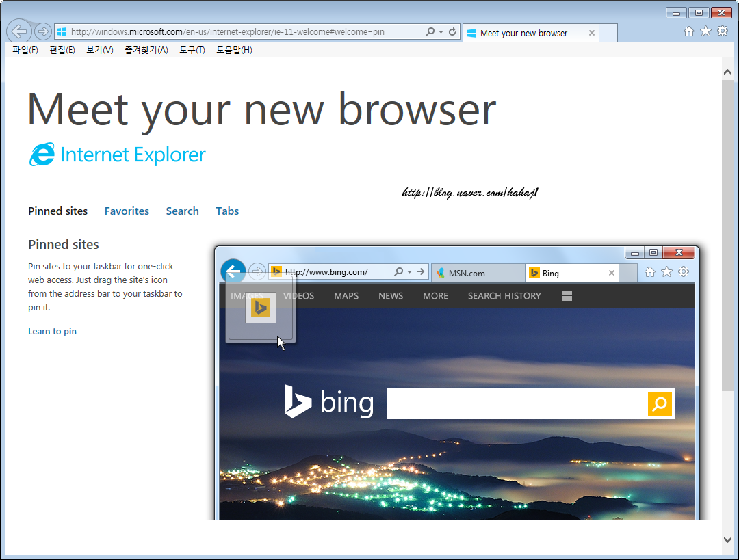Click the Internet Explorer logo
The width and height of the screenshot is (739, 560).
tap(117, 155)
